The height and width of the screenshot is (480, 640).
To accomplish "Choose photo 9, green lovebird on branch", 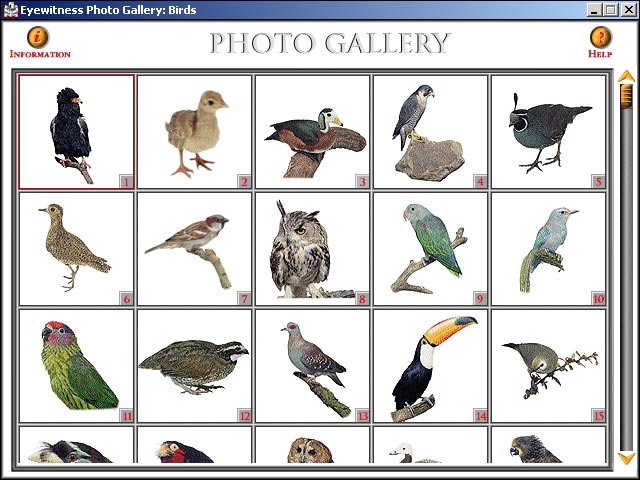I will click(x=431, y=249).
